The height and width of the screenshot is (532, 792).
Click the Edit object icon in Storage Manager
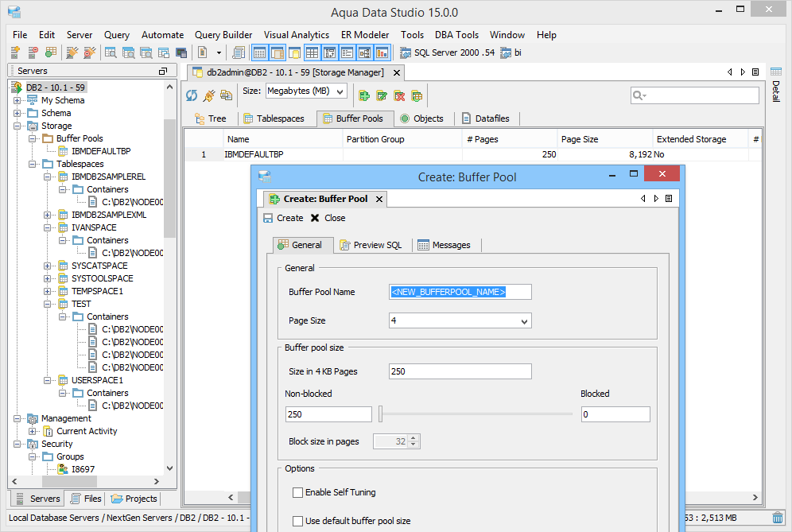click(x=381, y=95)
